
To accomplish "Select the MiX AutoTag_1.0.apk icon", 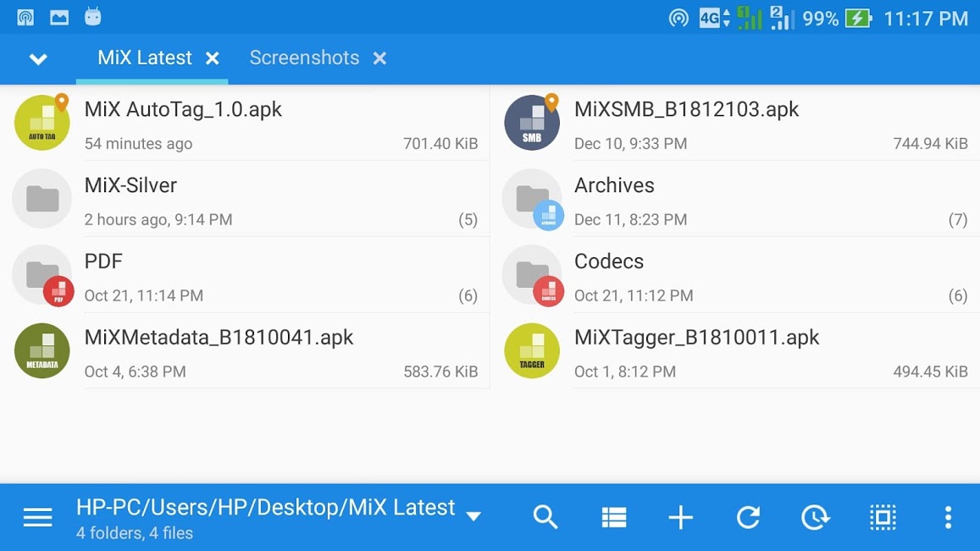I will (42, 122).
